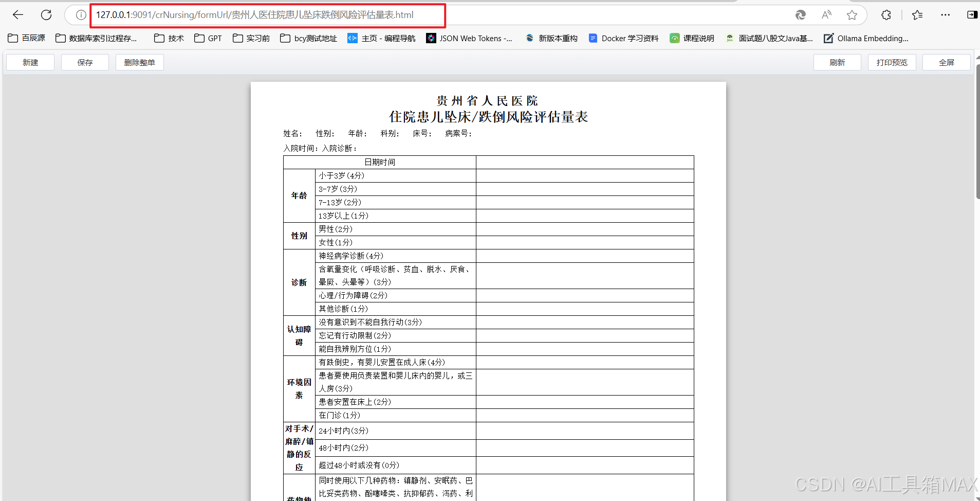Select 有跌倒史,有婴儿安置在成人床(4分) row
Image resolution: width=980 pixels, height=501 pixels.
504,362
